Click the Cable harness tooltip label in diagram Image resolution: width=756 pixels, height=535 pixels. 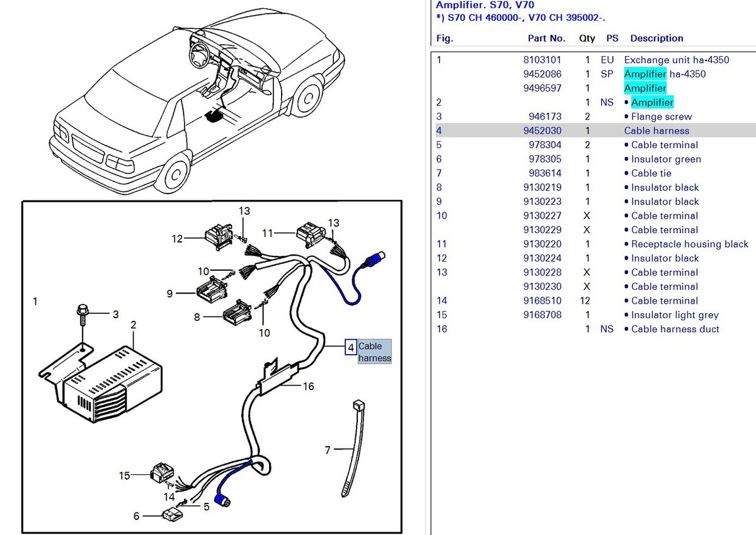375,352
